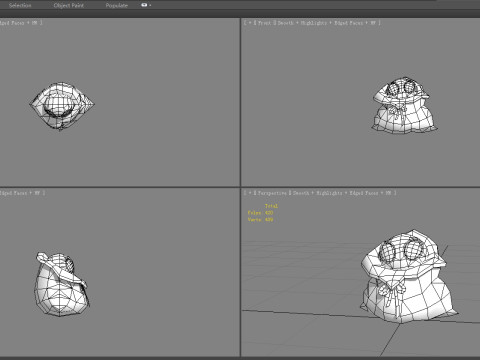Viewport: 480px width, 360px height.
Task: Click the yellow Total statistics header
Action: point(271,206)
